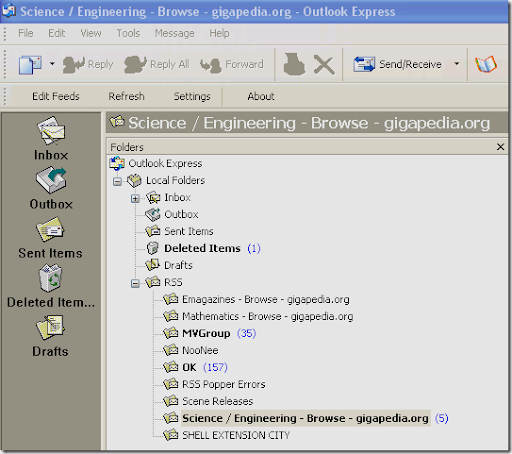Viewport: 512px width, 454px height.
Task: Select Science / Engineering - Browse - gigapedia.org folder
Action: [x=306, y=418]
